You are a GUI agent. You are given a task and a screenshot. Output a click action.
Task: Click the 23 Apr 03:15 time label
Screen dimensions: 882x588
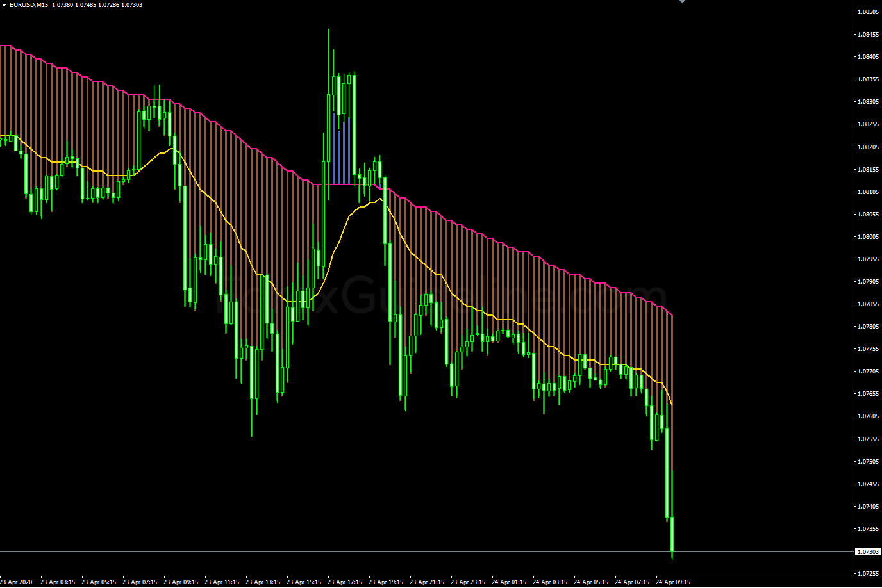(x=58, y=582)
